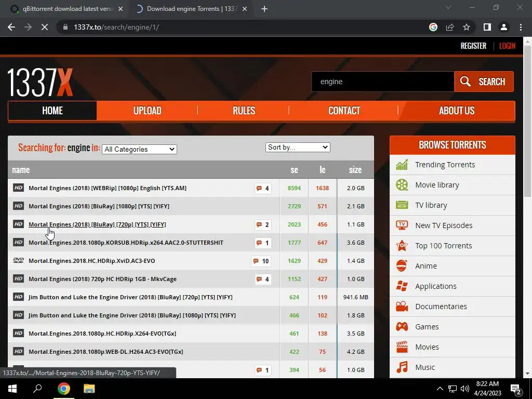Open Mortal Engines 720p HC HDRip MkvCage torrent
This screenshot has width=532, height=399.
coord(102,279)
